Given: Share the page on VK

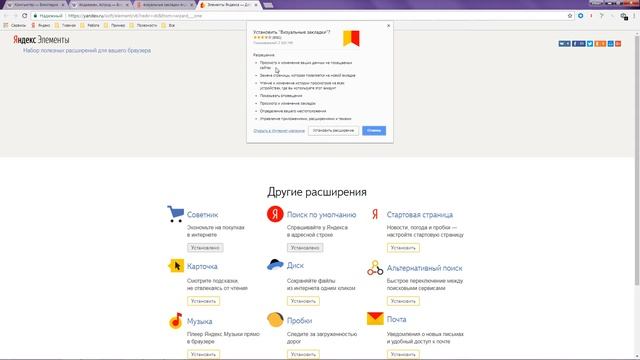Looking at the screenshot, I should tap(564, 44).
